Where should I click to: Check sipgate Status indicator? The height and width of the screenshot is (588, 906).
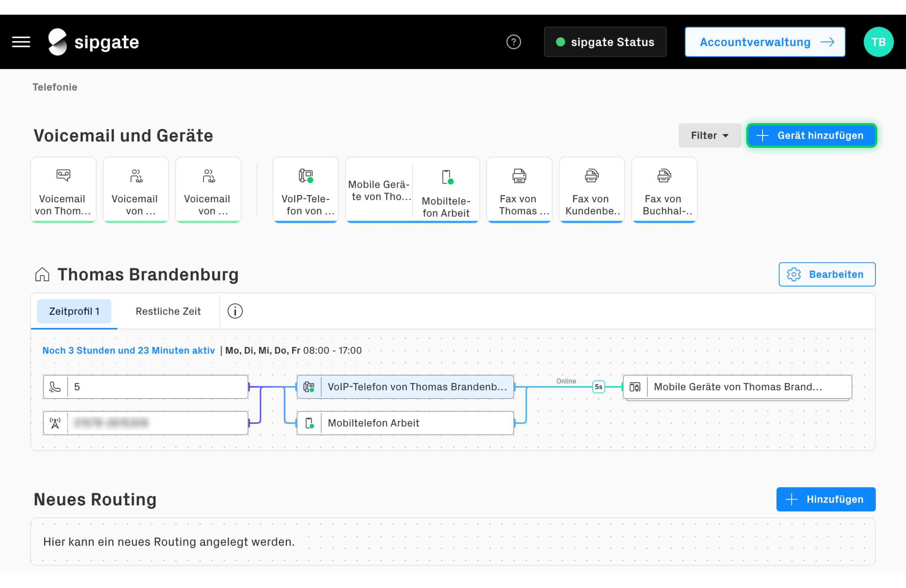pyautogui.click(x=605, y=42)
